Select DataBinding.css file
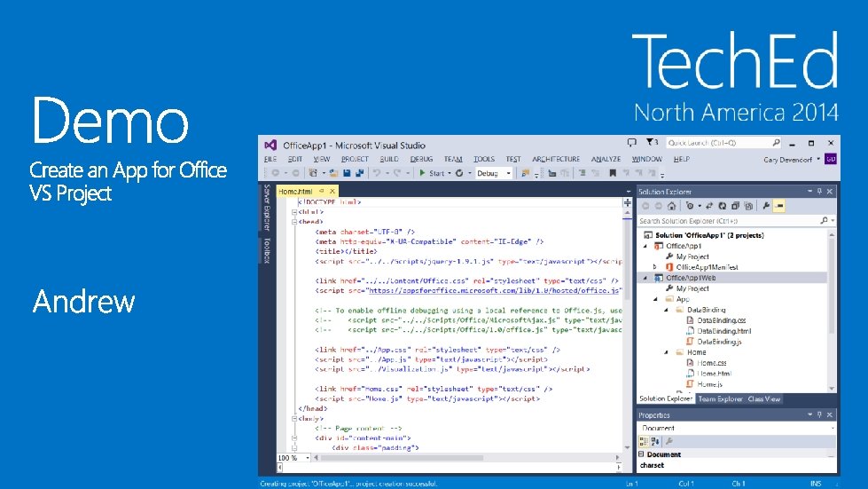The height and width of the screenshot is (489, 868). pyautogui.click(x=722, y=320)
